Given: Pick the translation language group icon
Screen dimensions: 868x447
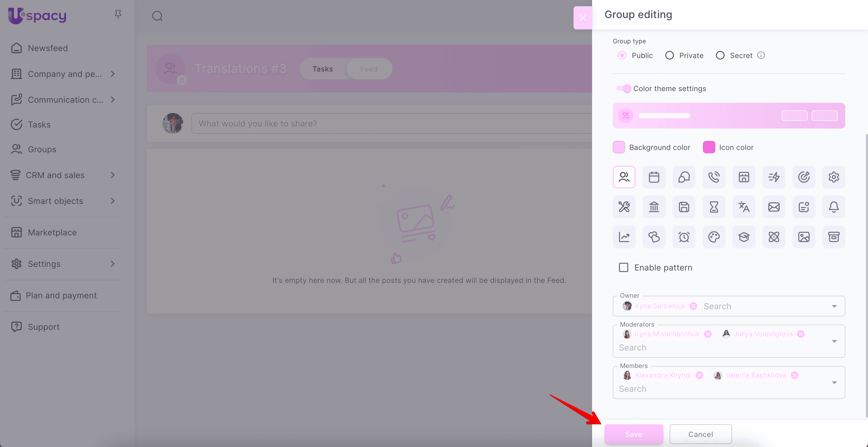Looking at the screenshot, I should 744,207.
